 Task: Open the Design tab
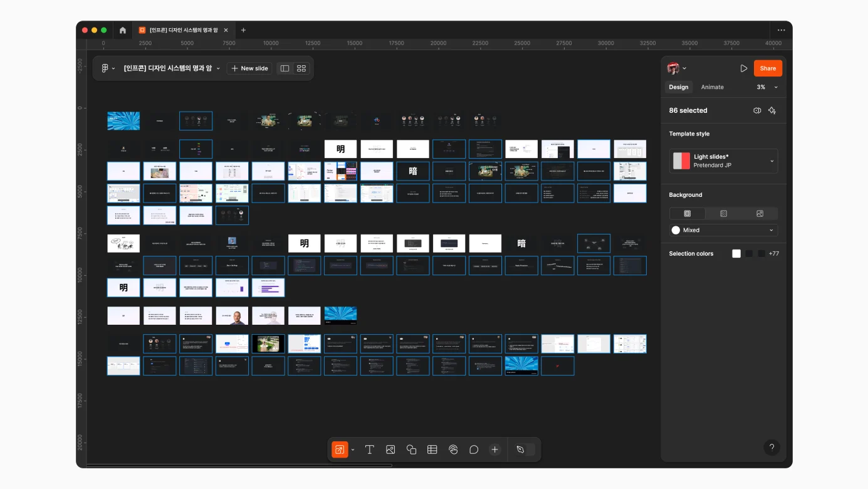(x=679, y=87)
